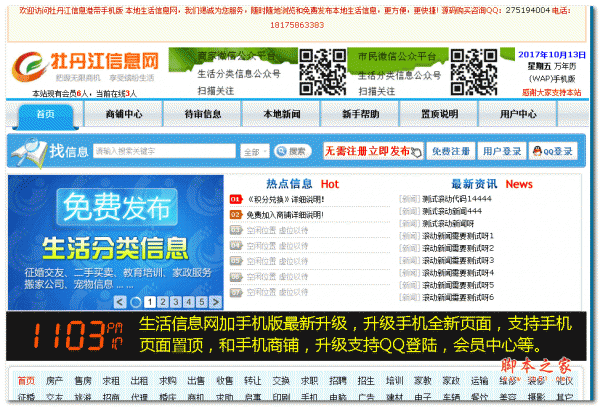Open the 求职 category link
This screenshot has width=600, height=407.
[x=309, y=381]
